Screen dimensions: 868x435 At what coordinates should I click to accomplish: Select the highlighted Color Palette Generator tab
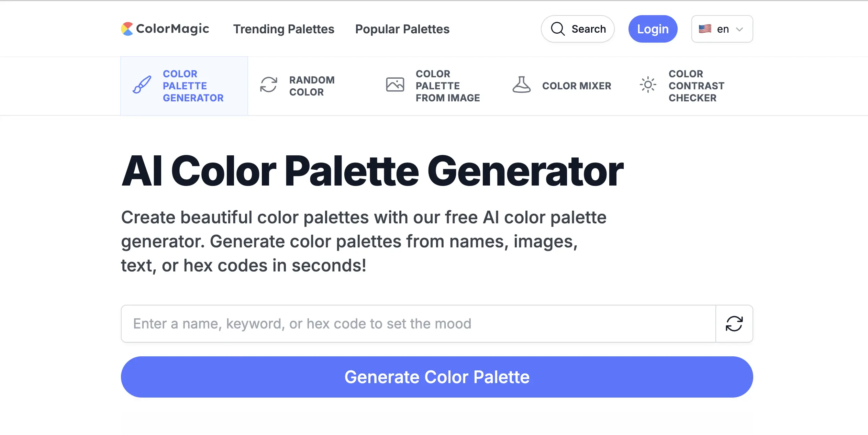click(x=184, y=85)
